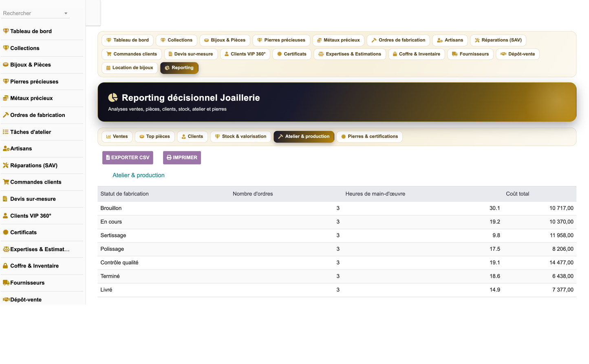
Task: Click the scales icon beside sidebar Expertises & Estimat…
Action: click(x=6, y=249)
